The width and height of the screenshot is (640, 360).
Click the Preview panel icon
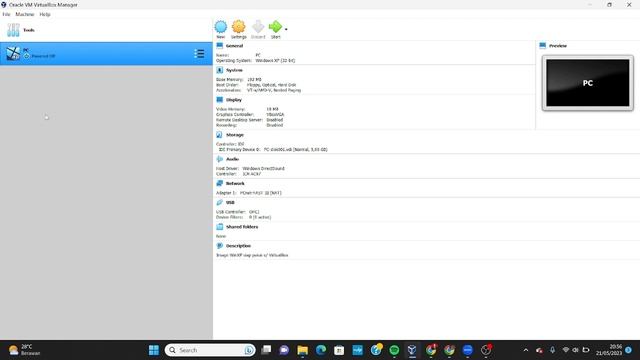(543, 46)
